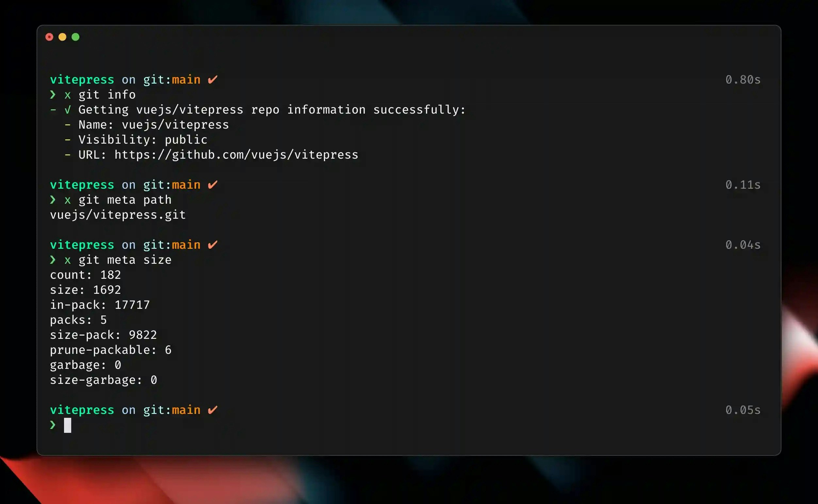Click the 0.80s execution time display
Image resolution: width=818 pixels, height=504 pixels.
coord(743,79)
